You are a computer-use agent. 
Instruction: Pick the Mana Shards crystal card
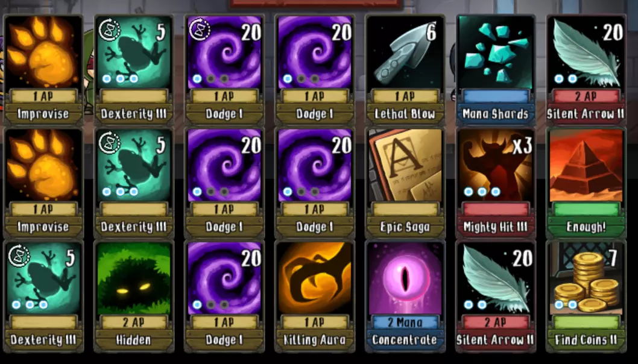(x=495, y=71)
